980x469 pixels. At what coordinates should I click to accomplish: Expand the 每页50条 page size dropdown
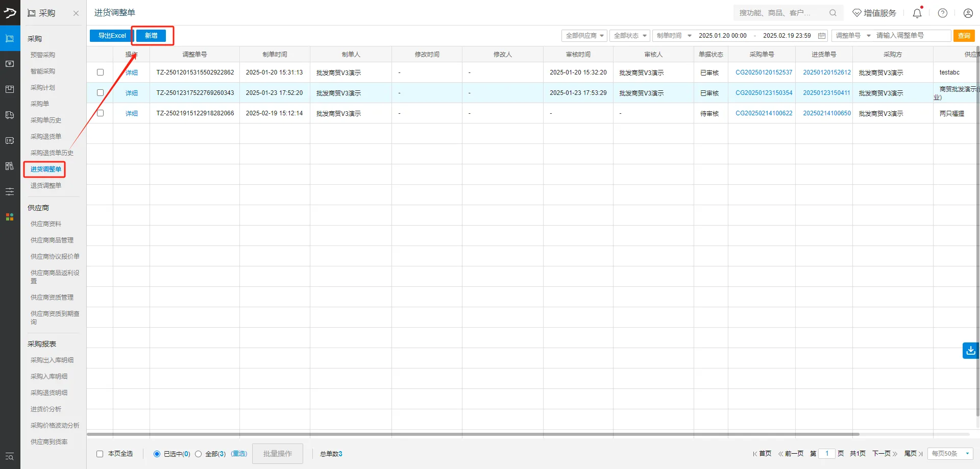coord(950,454)
